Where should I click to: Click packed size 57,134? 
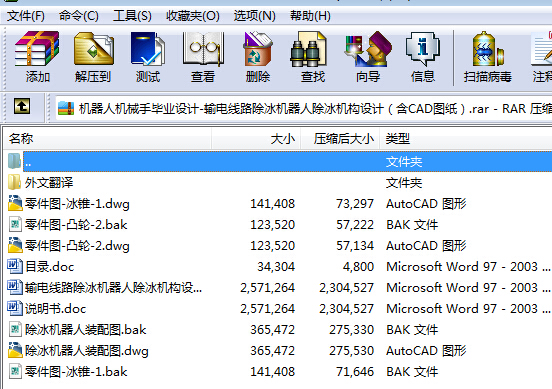pyautogui.click(x=355, y=246)
